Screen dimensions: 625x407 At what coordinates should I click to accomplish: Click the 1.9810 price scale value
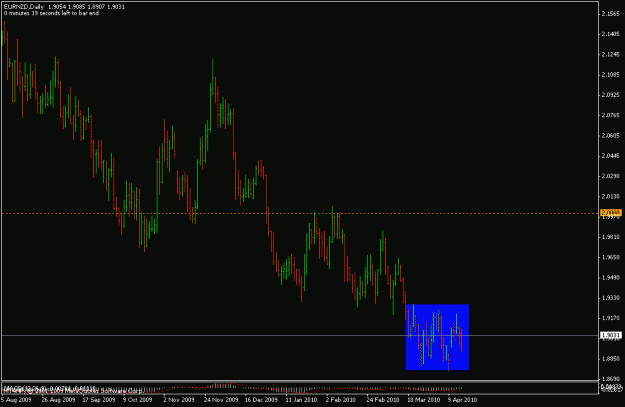(611, 237)
